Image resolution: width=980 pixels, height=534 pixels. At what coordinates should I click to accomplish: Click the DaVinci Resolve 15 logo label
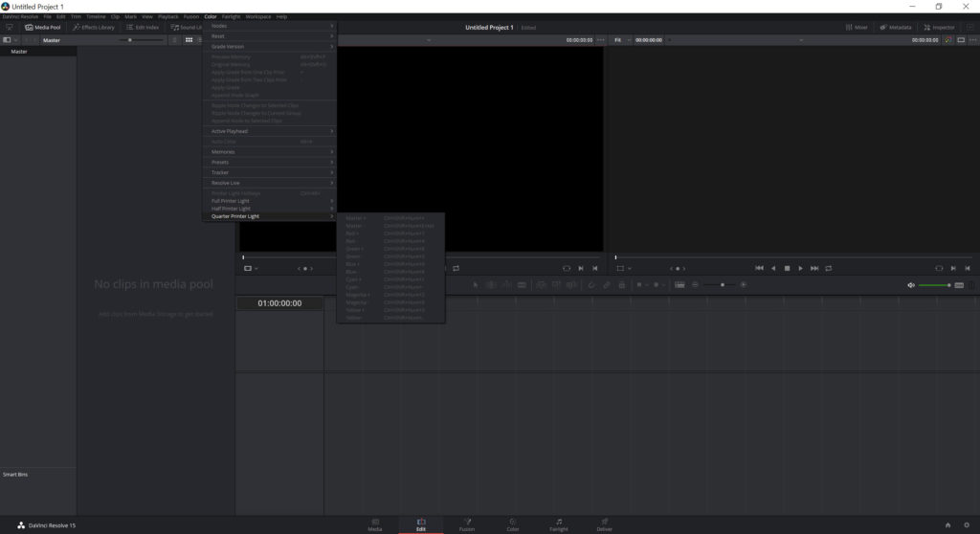pyautogui.click(x=46, y=525)
